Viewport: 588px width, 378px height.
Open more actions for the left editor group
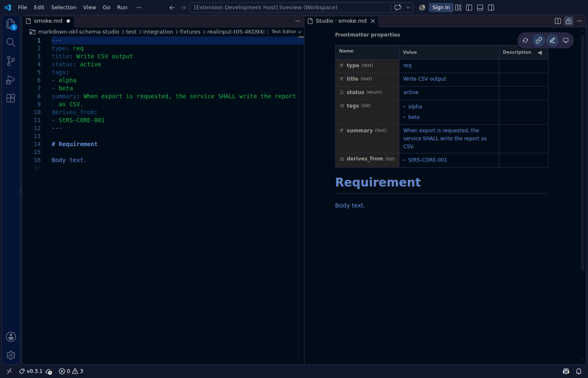298,21
